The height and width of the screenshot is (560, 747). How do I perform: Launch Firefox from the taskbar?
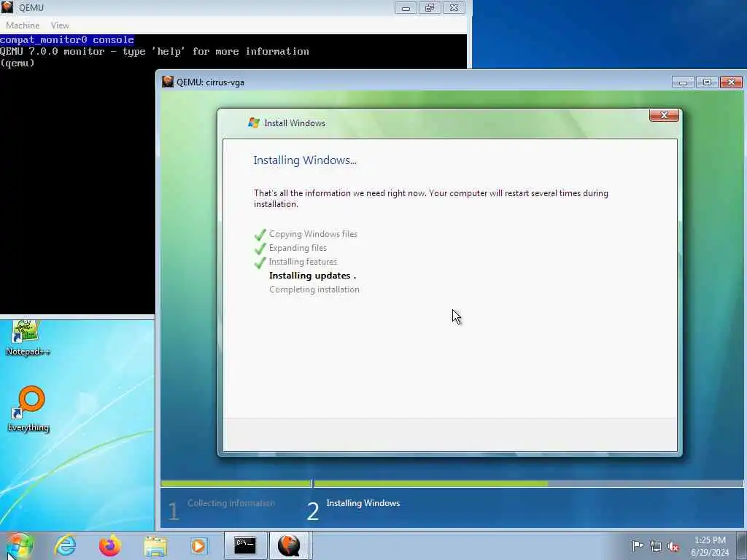point(110,545)
